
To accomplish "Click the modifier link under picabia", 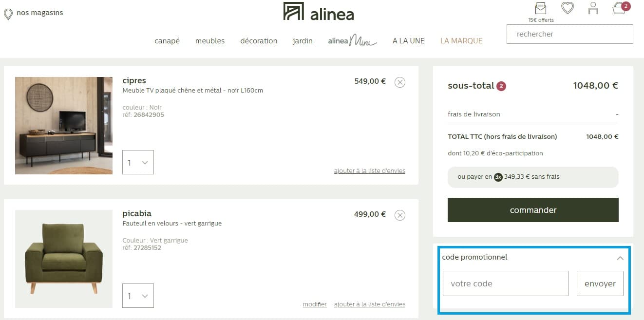I will pos(314,304).
